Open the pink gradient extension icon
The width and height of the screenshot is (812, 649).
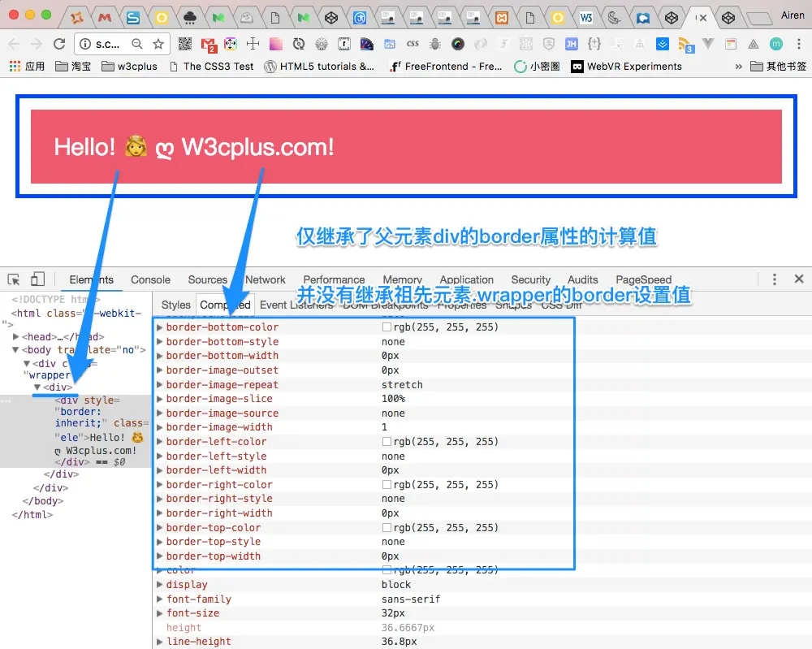click(275, 44)
